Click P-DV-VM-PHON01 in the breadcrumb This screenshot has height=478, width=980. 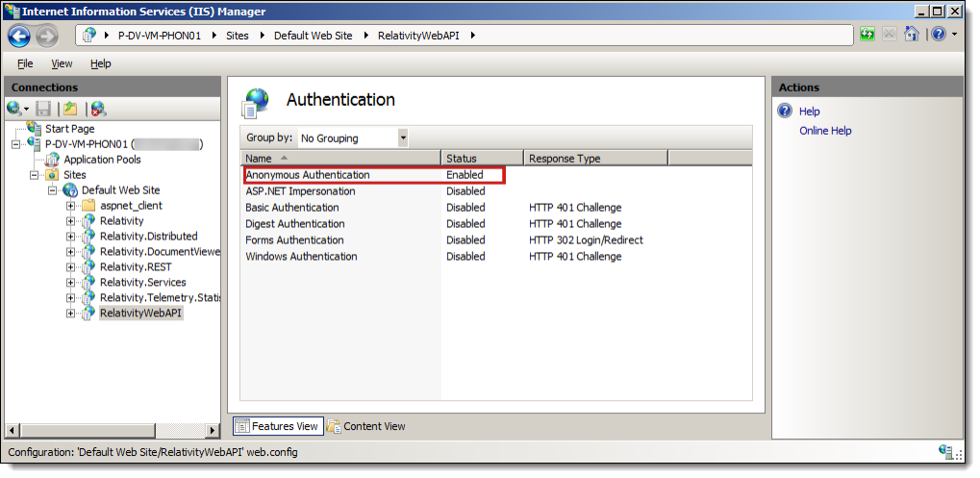[160, 36]
